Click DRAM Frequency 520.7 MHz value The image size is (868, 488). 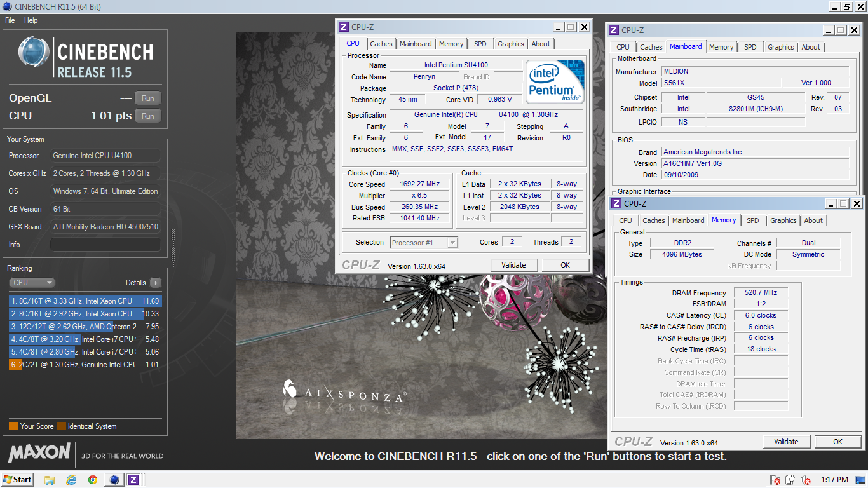[761, 293]
